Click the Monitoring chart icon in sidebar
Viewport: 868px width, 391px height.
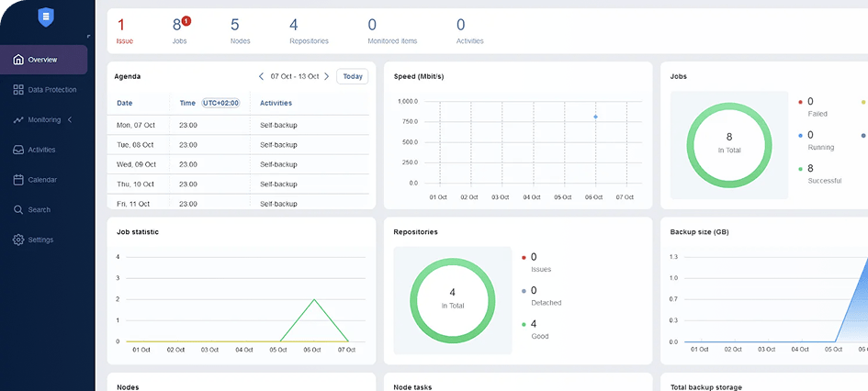click(x=18, y=119)
